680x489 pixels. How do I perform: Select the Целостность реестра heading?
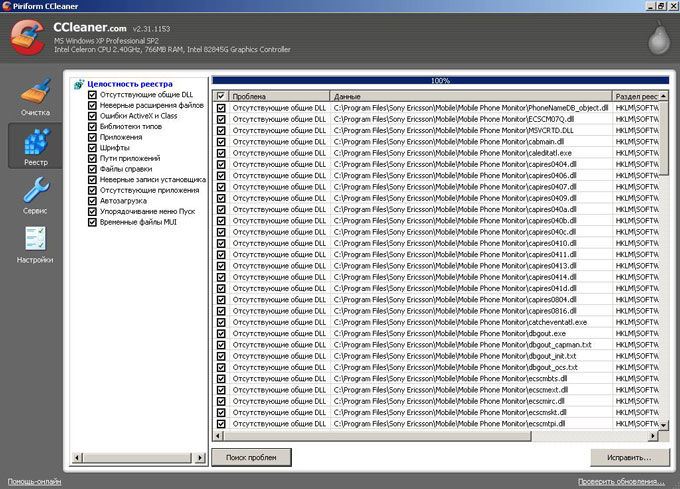pos(130,84)
